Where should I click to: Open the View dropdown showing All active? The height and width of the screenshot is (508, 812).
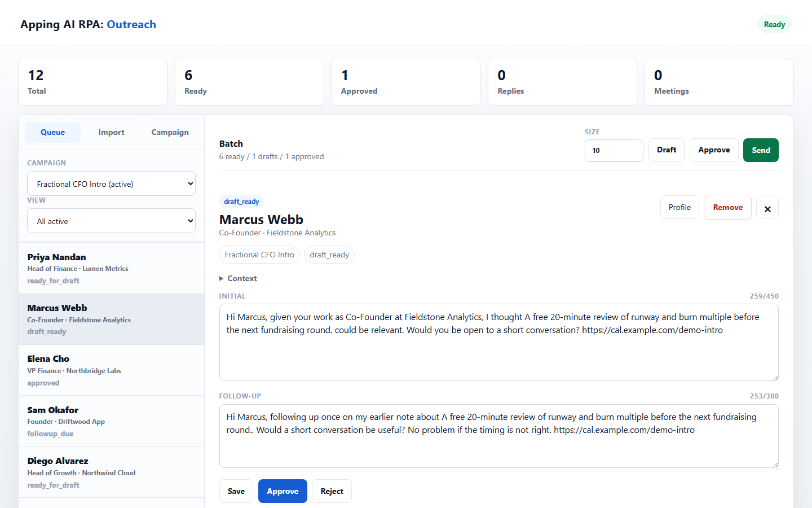pos(111,221)
